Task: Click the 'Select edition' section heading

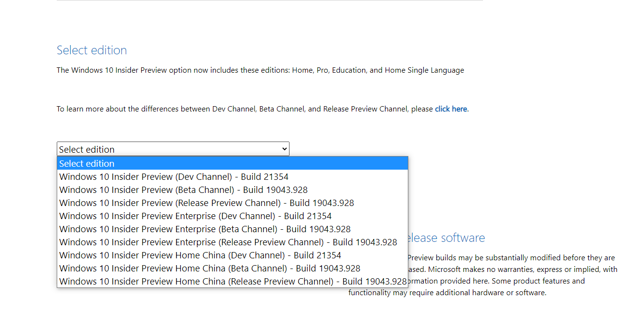Action: pos(92,50)
